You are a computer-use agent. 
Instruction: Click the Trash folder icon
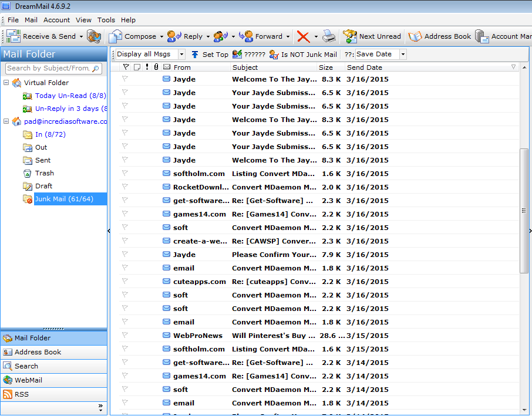27,174
